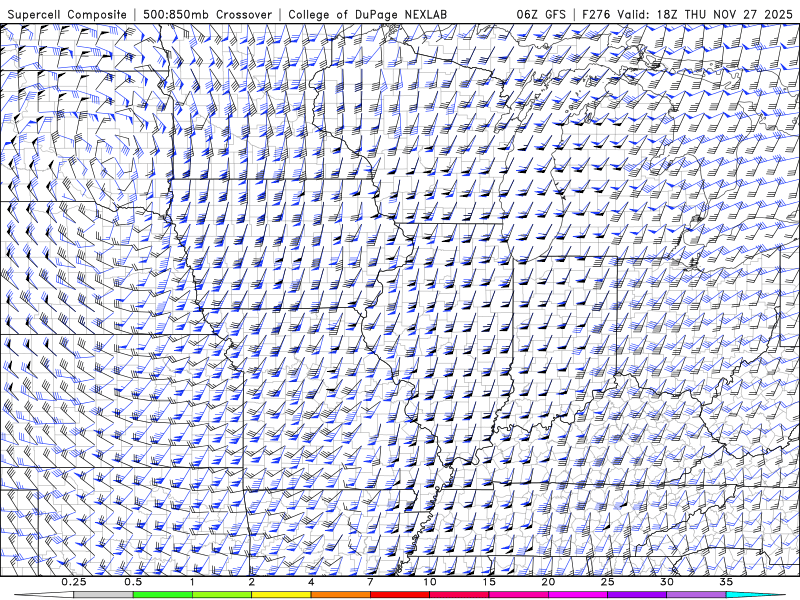Select the yellow color bar segment
This screenshot has width=800, height=600.
coord(281,595)
